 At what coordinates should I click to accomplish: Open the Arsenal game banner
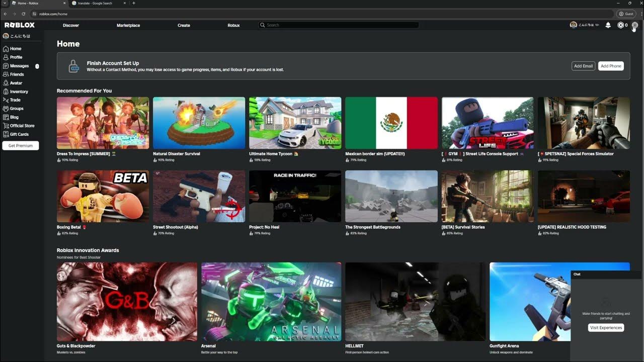[x=271, y=302]
